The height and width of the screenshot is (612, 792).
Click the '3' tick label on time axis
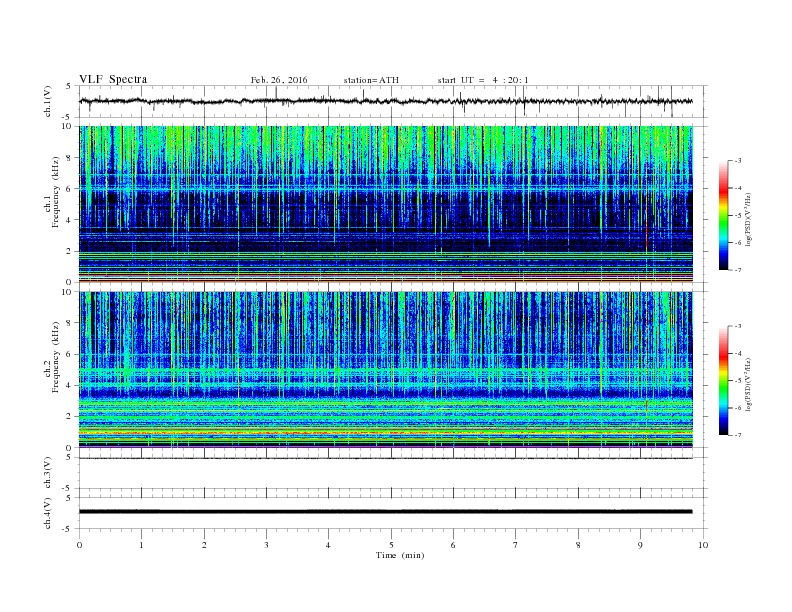[266, 545]
